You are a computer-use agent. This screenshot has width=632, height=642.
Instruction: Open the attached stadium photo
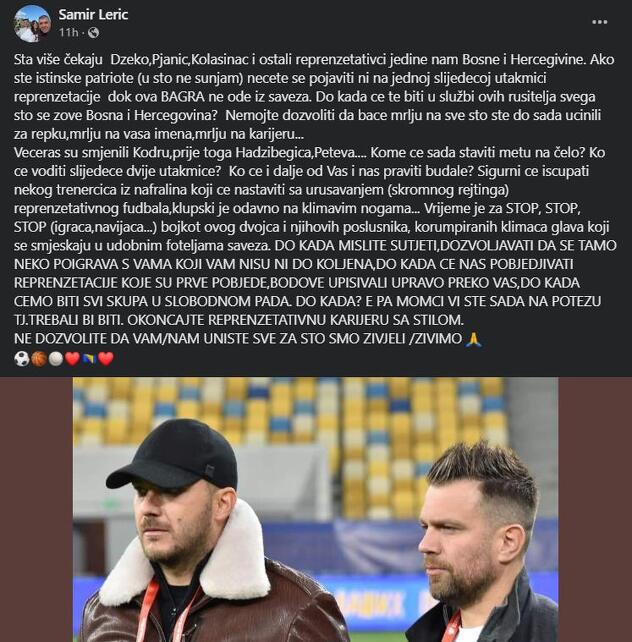click(x=316, y=509)
